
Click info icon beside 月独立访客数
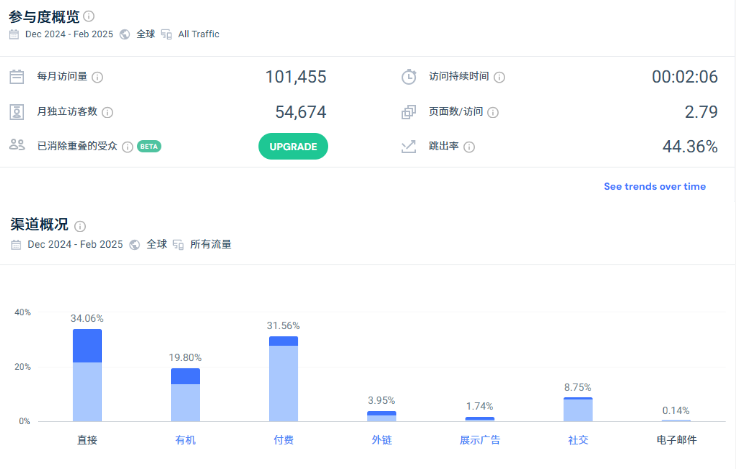pyautogui.click(x=107, y=113)
